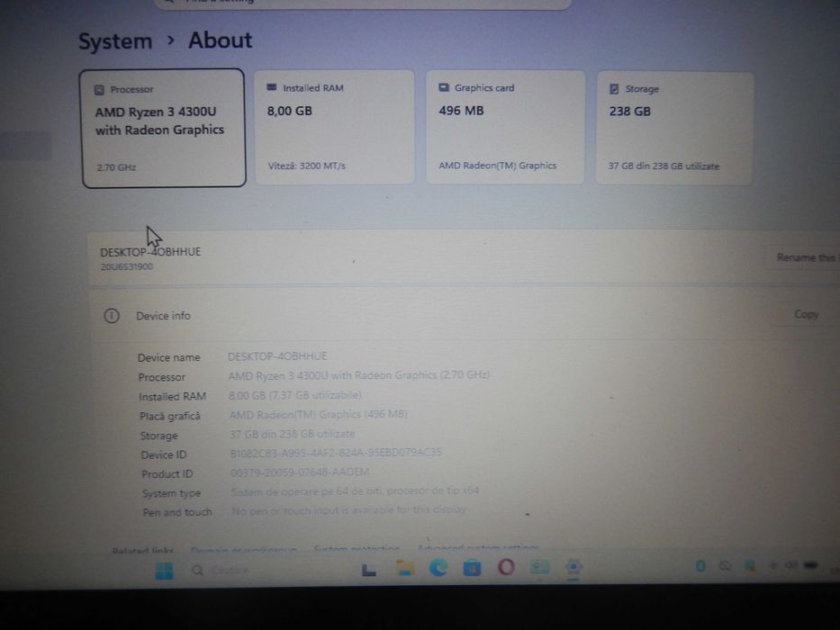The height and width of the screenshot is (630, 840).
Task: Click the Settings gear taskbar icon
Action: tap(574, 567)
